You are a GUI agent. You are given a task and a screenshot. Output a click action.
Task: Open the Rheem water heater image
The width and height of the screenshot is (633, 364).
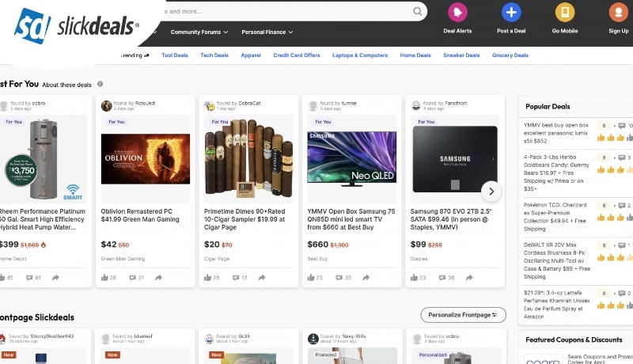coord(43,158)
